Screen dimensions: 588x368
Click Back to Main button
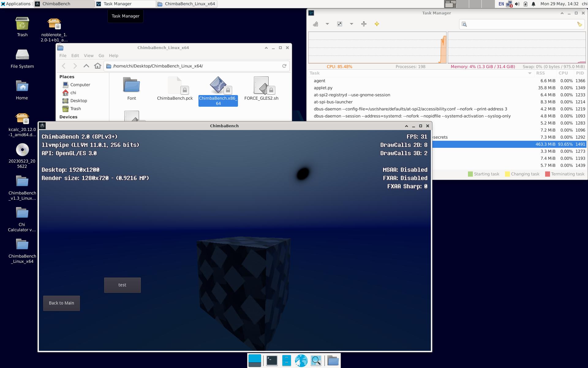point(62,303)
